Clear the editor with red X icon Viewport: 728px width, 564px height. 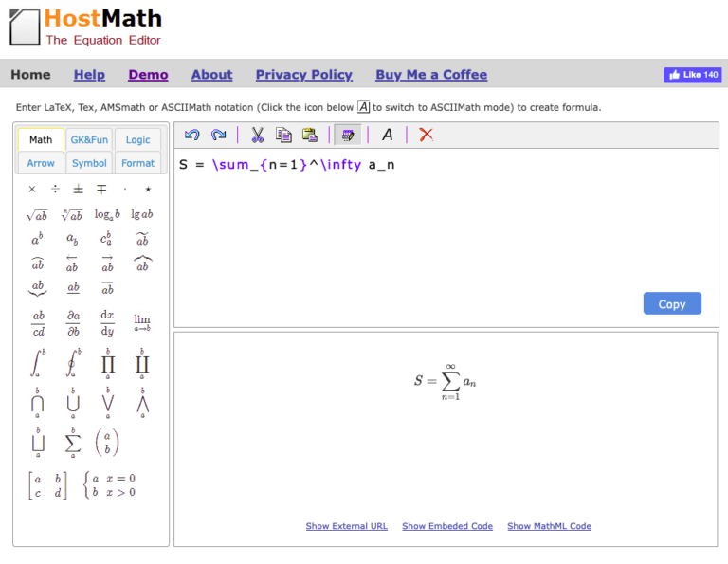coord(426,136)
